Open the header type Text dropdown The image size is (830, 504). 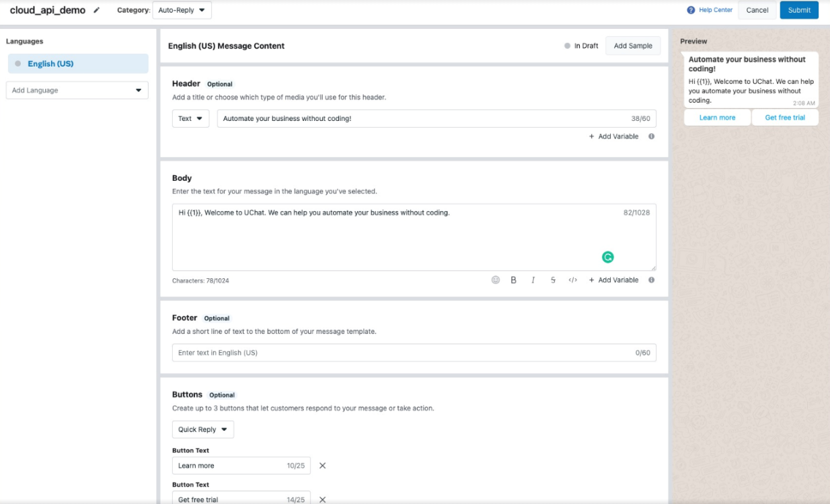(190, 118)
